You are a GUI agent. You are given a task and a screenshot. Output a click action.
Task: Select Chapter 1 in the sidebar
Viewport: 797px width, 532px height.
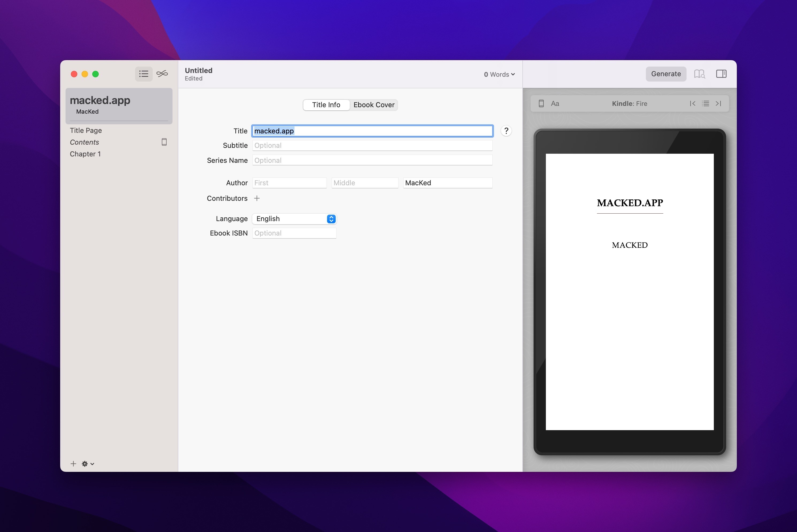click(85, 154)
